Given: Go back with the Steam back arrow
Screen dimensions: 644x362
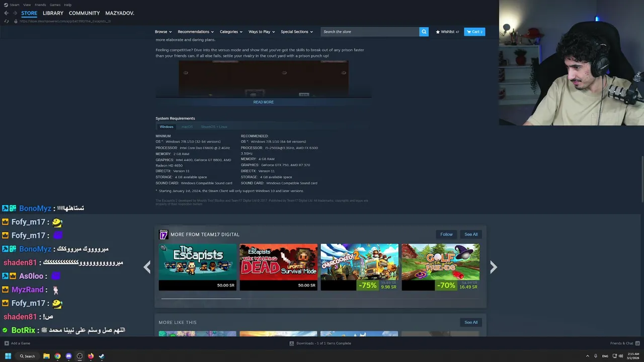Looking at the screenshot, I should pos(6,13).
